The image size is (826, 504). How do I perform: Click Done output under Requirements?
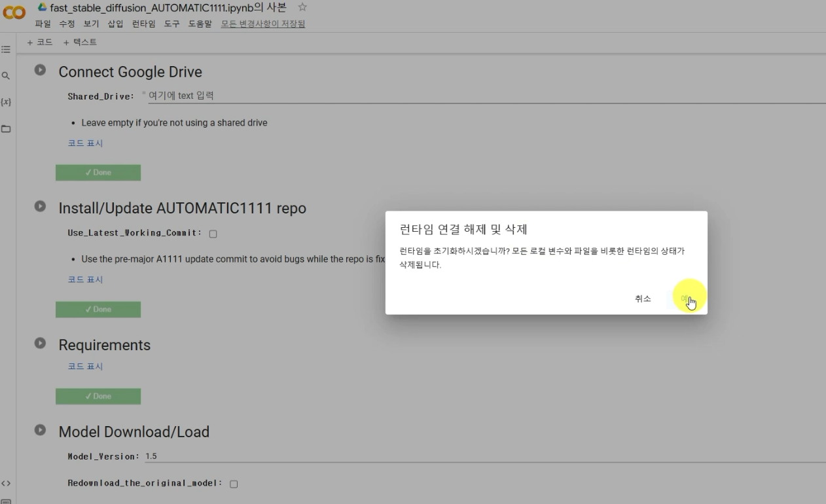[x=98, y=397]
